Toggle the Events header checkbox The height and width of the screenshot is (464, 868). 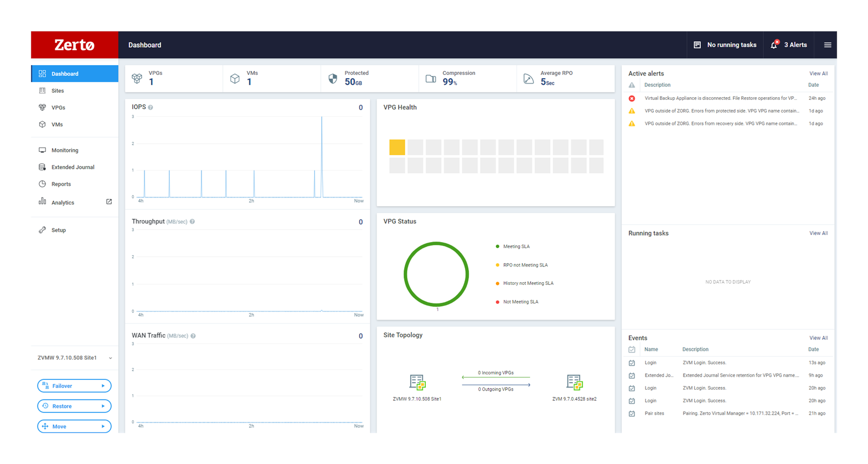pyautogui.click(x=632, y=349)
